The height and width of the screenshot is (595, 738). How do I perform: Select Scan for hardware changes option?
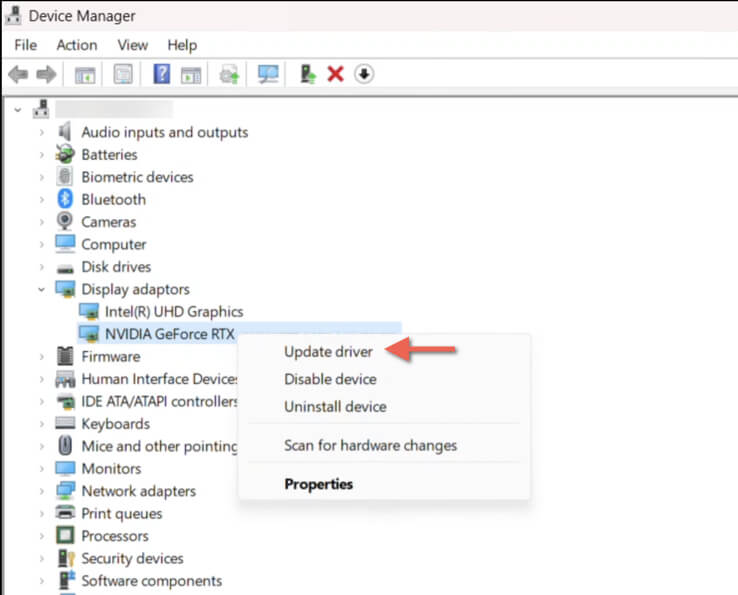[x=370, y=445]
